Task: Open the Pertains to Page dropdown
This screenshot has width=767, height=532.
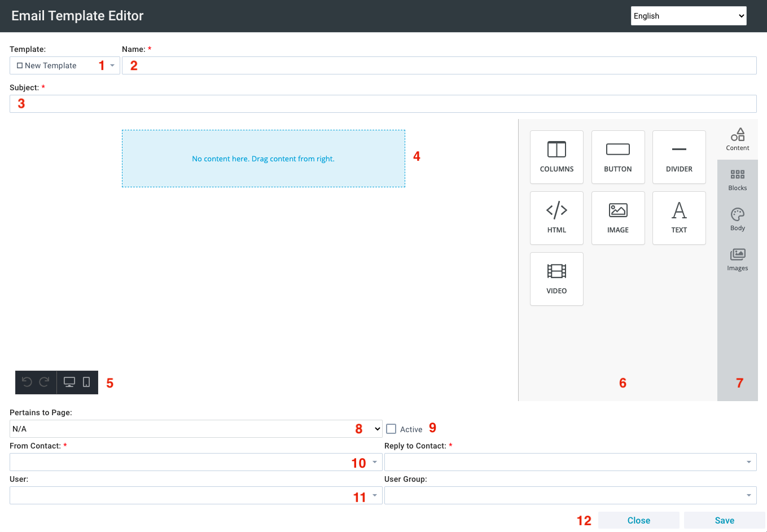Action: click(x=195, y=429)
